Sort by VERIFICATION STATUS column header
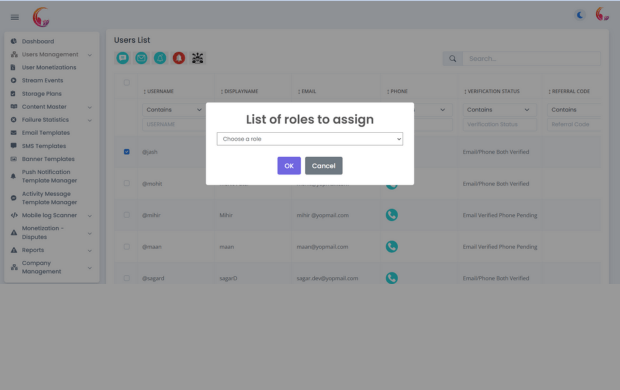This screenshot has height=390, width=620. point(492,91)
